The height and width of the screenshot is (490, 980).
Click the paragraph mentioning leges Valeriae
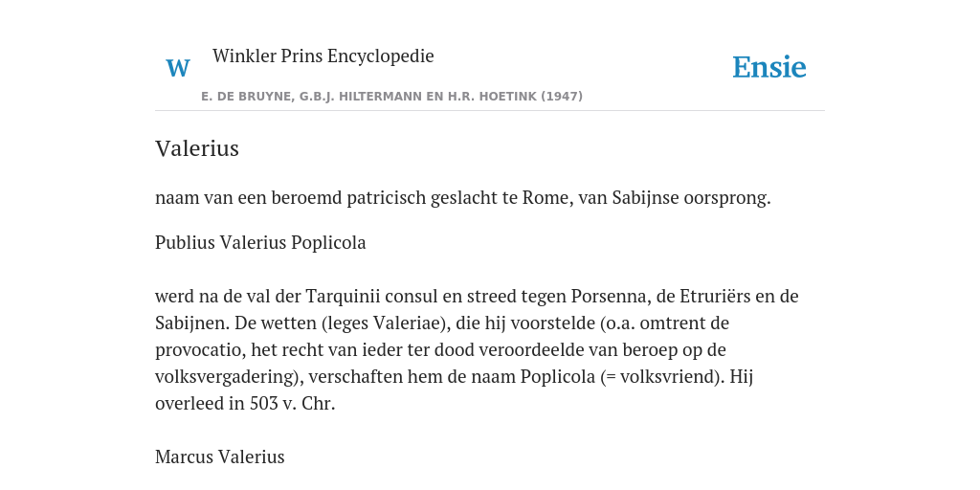click(x=477, y=349)
